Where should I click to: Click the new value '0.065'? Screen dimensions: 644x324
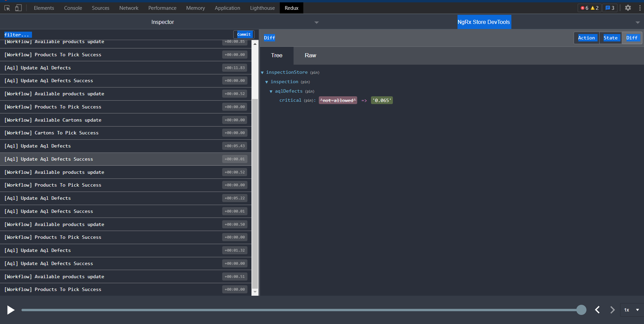tap(382, 100)
